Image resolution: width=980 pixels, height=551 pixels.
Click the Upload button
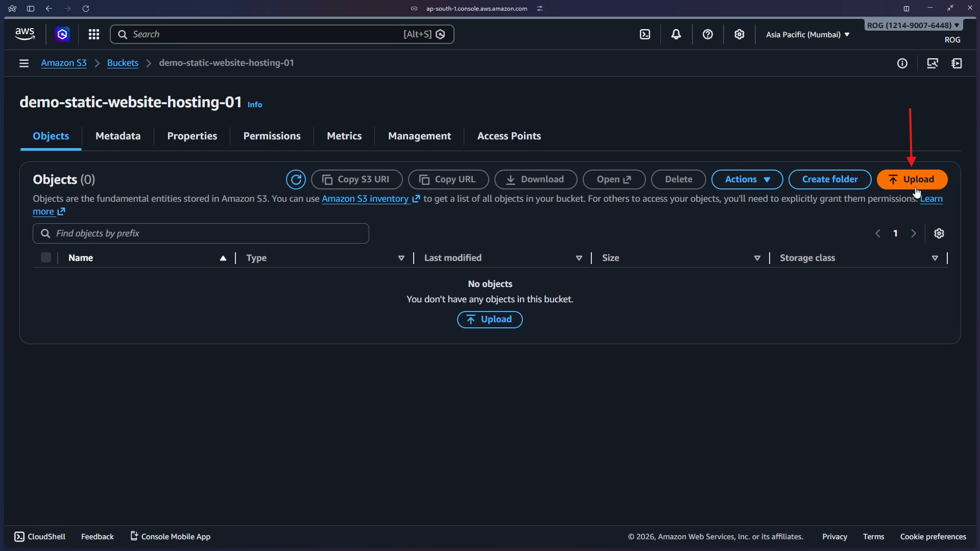point(912,179)
